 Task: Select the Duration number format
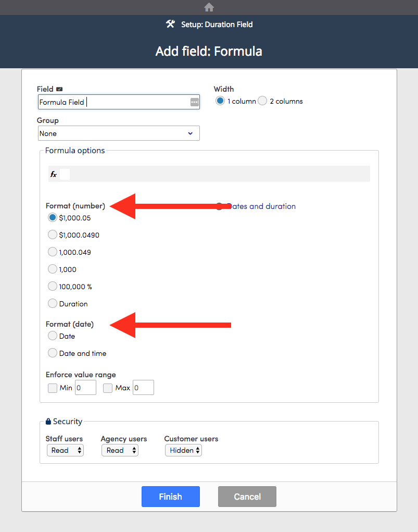[x=52, y=303]
